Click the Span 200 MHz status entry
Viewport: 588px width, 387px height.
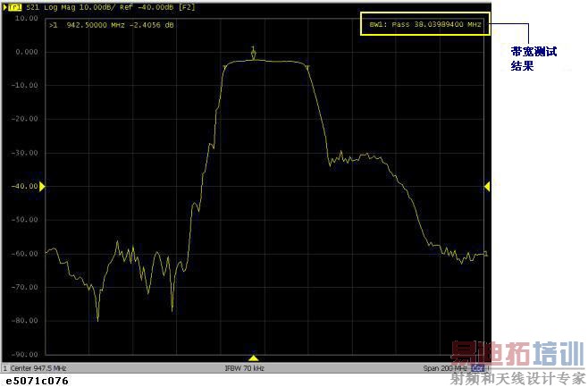(x=445, y=368)
